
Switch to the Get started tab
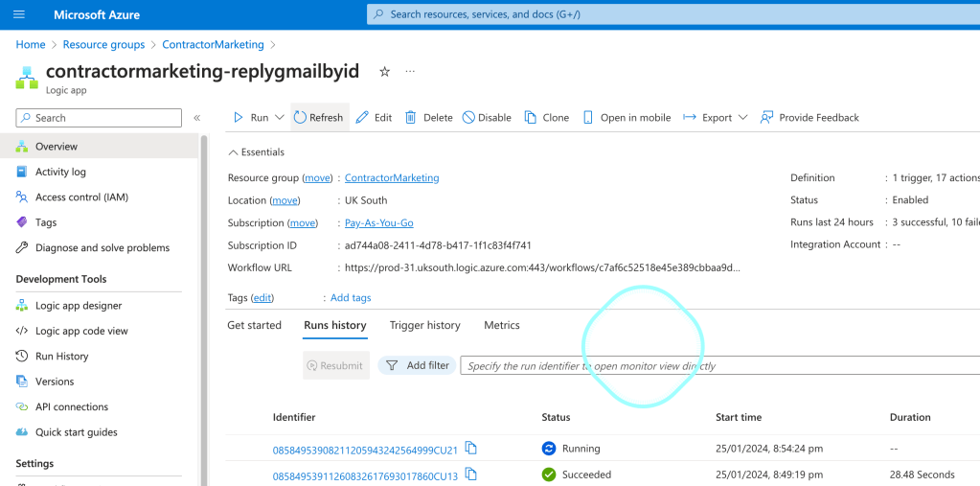255,325
